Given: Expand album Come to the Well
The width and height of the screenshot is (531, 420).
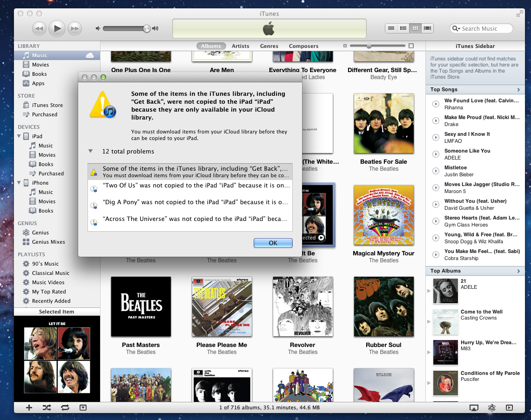Looking at the screenshot, I should pos(429,321).
